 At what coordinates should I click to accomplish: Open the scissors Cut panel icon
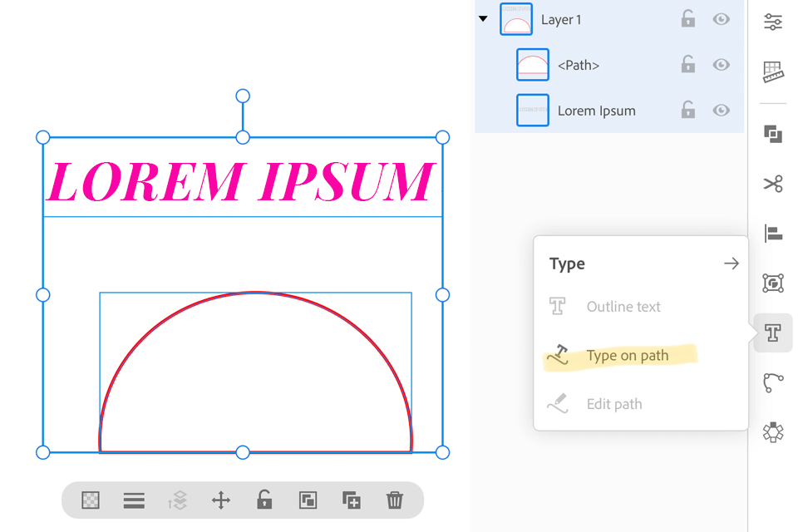coord(773,184)
